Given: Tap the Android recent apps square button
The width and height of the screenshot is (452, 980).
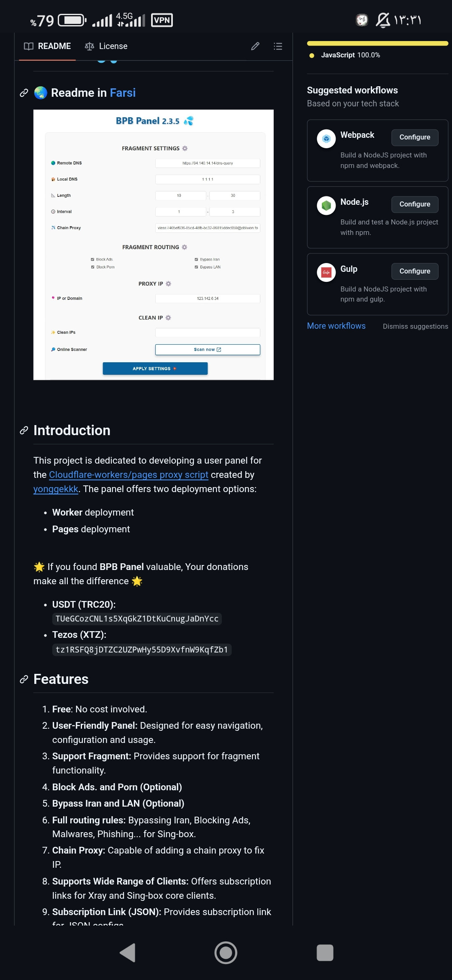Looking at the screenshot, I should point(325,952).
